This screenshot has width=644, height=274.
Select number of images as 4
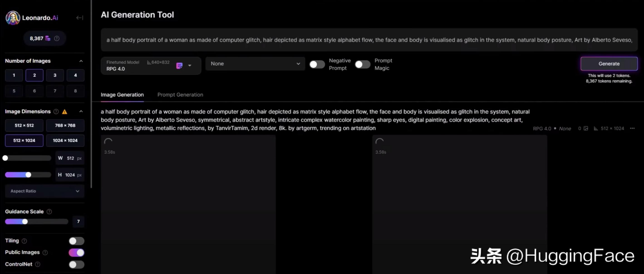(x=75, y=75)
